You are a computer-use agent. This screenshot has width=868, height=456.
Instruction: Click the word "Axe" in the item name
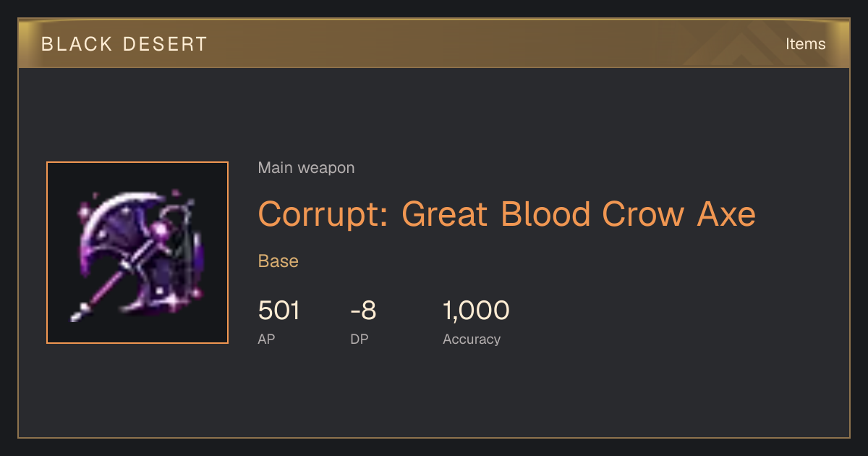[726, 214]
